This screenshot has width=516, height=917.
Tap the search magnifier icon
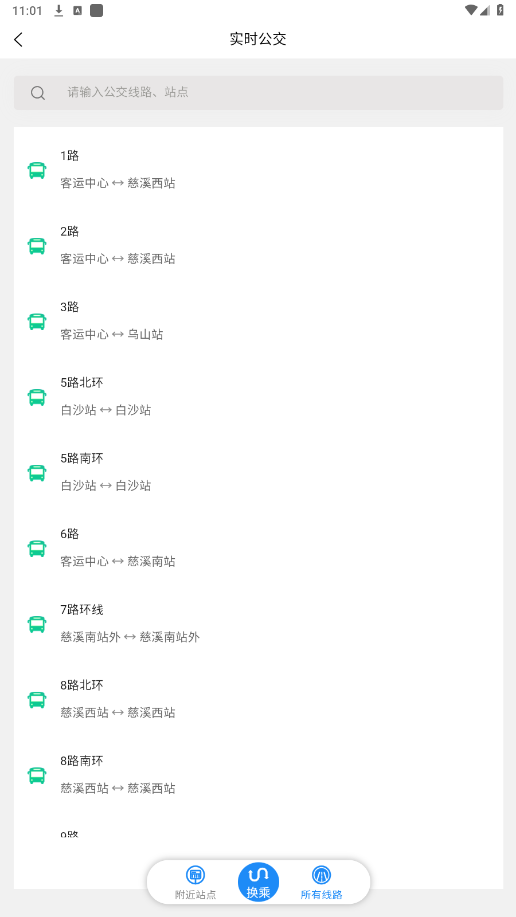38,93
